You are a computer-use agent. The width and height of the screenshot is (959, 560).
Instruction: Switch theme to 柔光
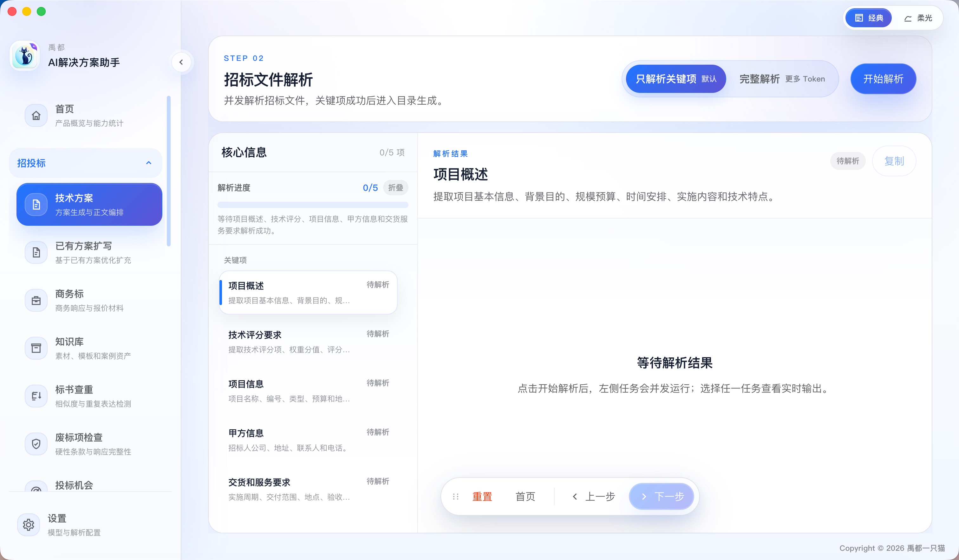[918, 18]
